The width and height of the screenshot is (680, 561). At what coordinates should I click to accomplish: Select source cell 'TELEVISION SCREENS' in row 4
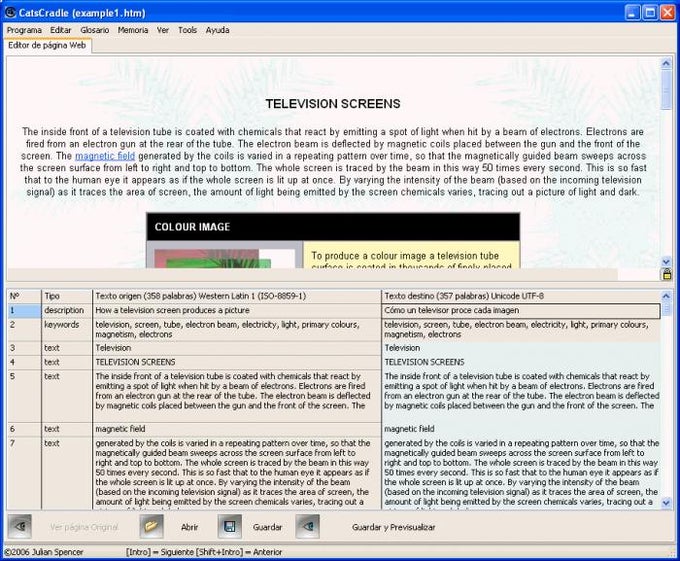click(237, 362)
